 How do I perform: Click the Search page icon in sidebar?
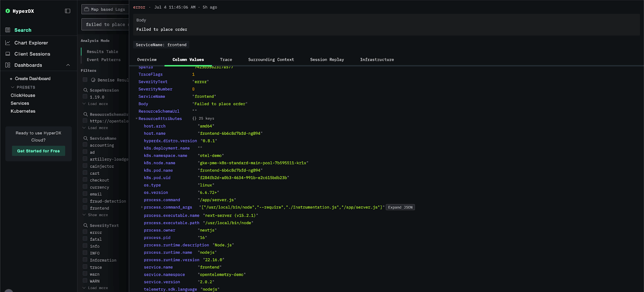[x=8, y=30]
